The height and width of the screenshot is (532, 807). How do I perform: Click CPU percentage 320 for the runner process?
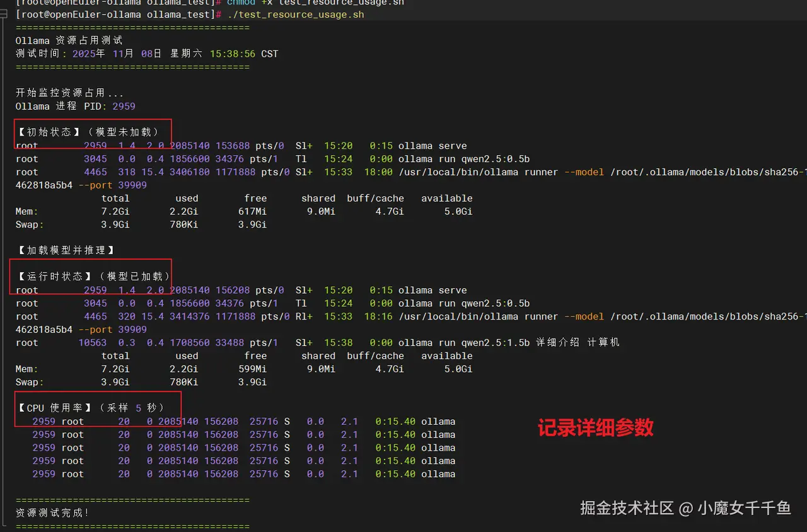click(127, 316)
